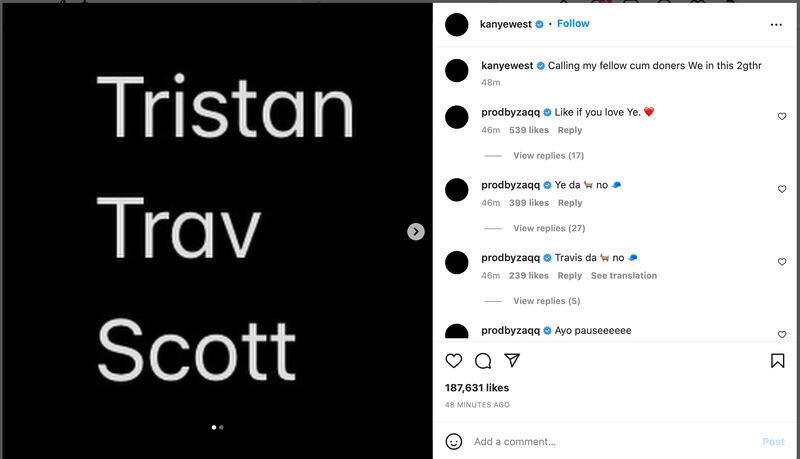Click See translation on Travis comment
Viewport: 800px width, 459px height.
click(624, 276)
